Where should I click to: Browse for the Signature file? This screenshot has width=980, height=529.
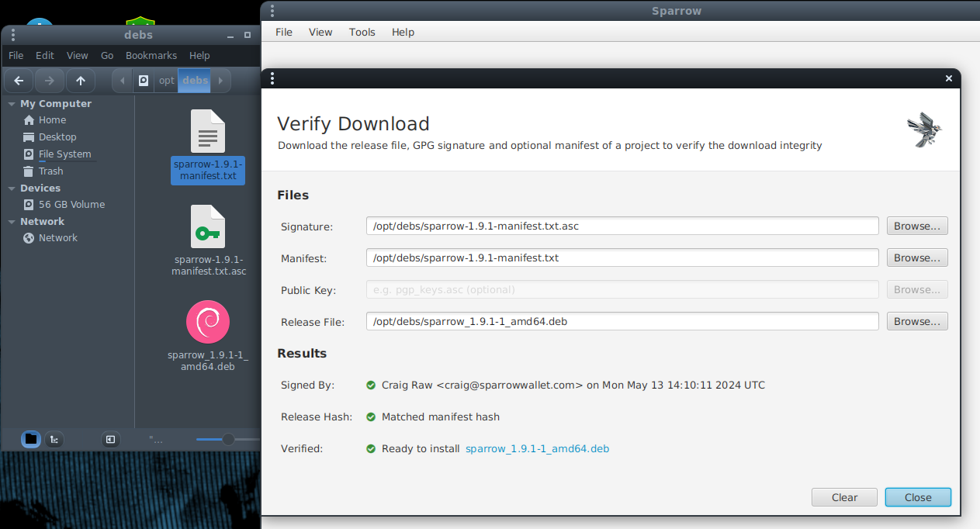[916, 226]
